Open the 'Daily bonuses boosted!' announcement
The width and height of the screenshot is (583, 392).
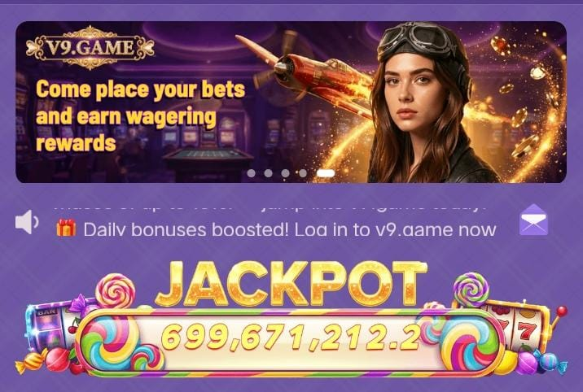[290, 230]
